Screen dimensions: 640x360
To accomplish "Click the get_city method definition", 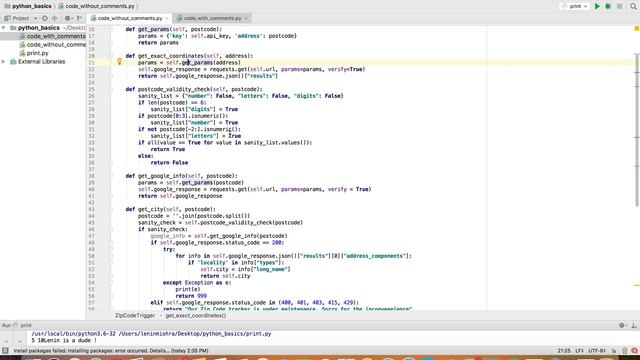I will coord(150,209).
